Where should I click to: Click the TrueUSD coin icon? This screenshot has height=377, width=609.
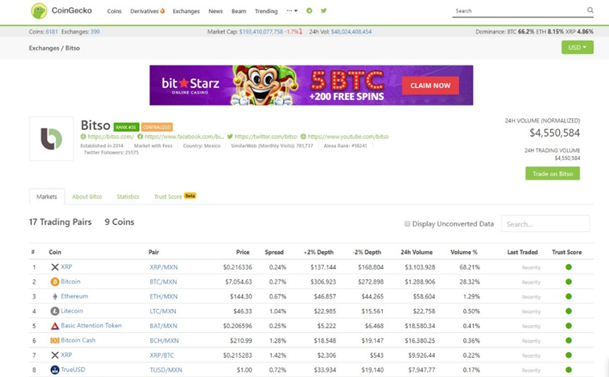(55, 370)
